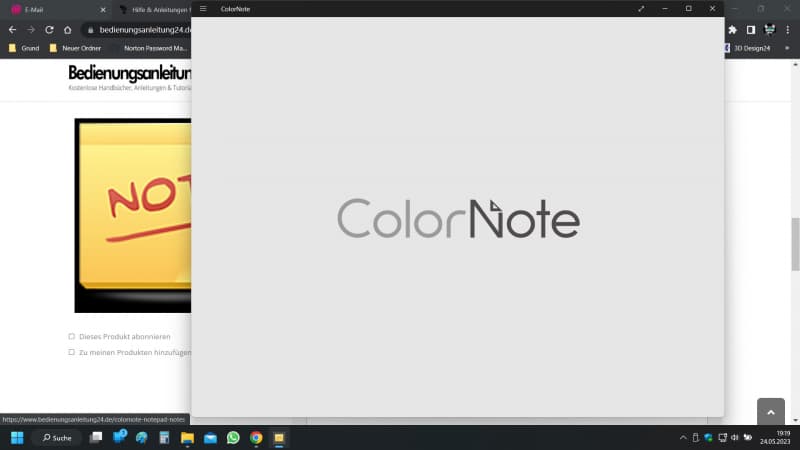
Task: Open Norton Password Manager bookmark
Action: point(155,48)
